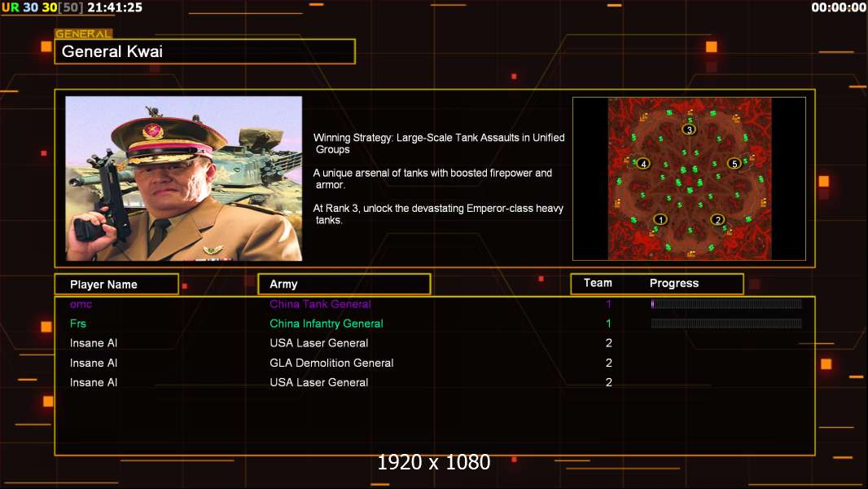
Task: Click the Winning Strategy description line
Action: click(439, 143)
